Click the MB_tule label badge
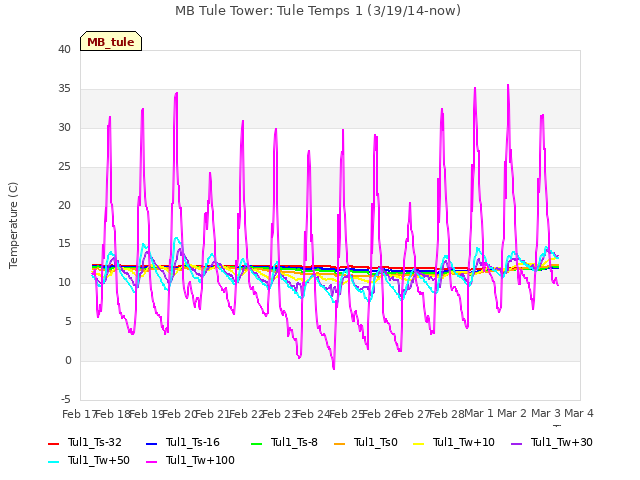 tap(111, 41)
